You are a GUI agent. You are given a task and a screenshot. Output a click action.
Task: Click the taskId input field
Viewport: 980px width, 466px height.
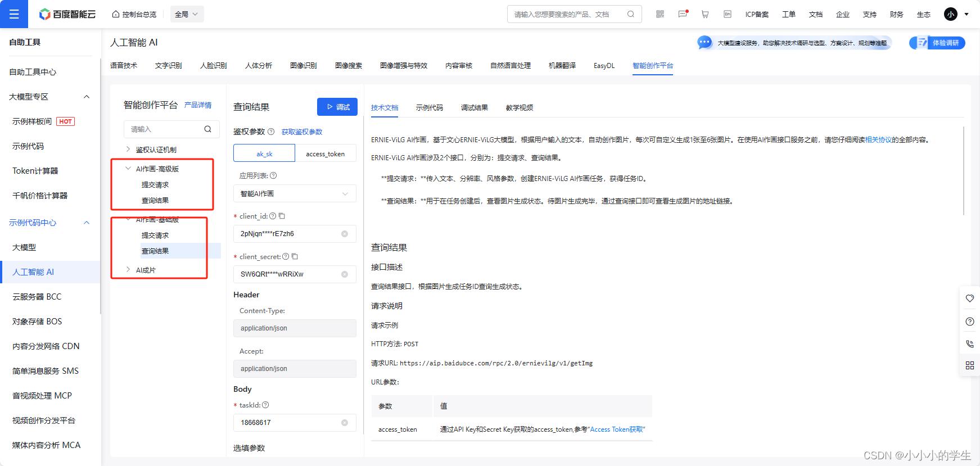coord(295,423)
